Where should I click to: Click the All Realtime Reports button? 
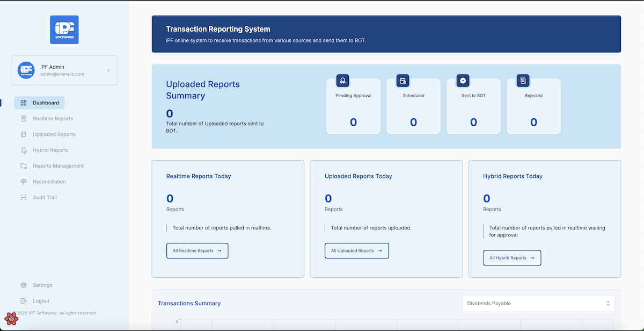197,251
